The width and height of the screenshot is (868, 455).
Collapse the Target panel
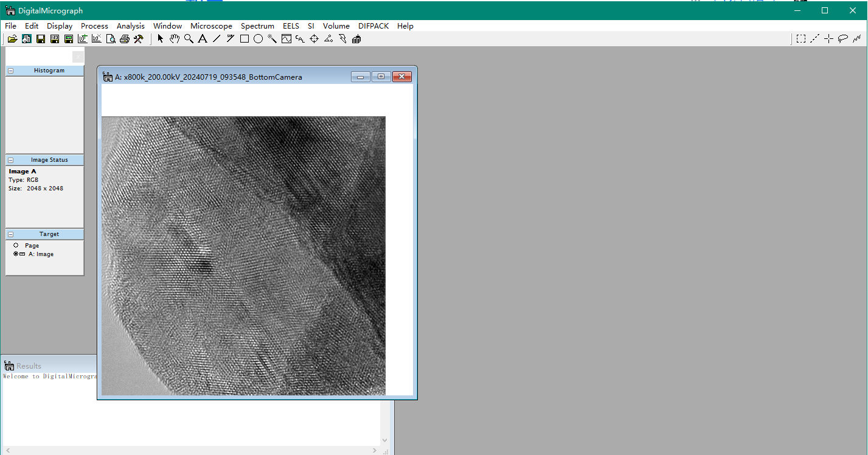pyautogui.click(x=10, y=234)
